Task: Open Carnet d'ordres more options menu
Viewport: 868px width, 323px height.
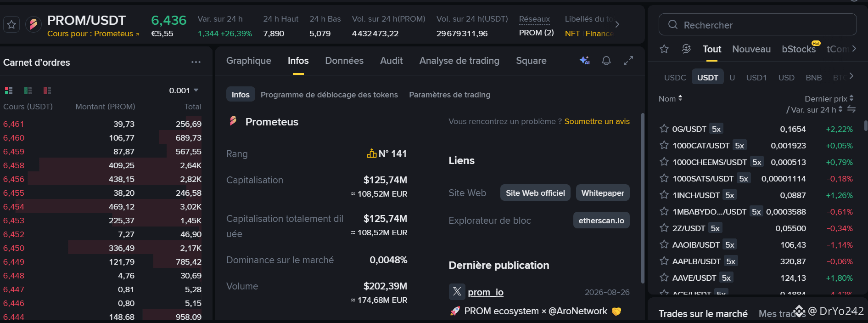Action: pyautogui.click(x=196, y=62)
